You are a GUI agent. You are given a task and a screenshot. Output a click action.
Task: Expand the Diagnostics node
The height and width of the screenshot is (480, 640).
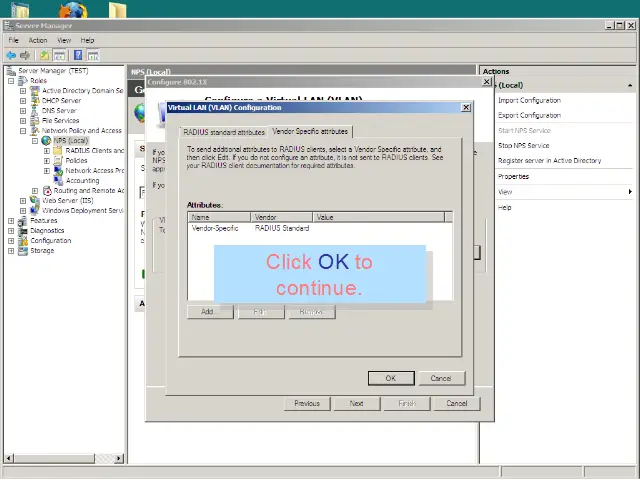pos(11,231)
